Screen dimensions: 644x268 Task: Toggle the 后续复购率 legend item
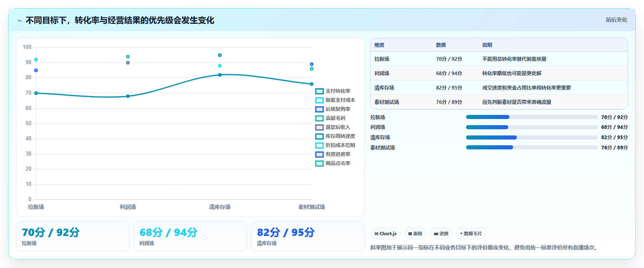(x=333, y=109)
